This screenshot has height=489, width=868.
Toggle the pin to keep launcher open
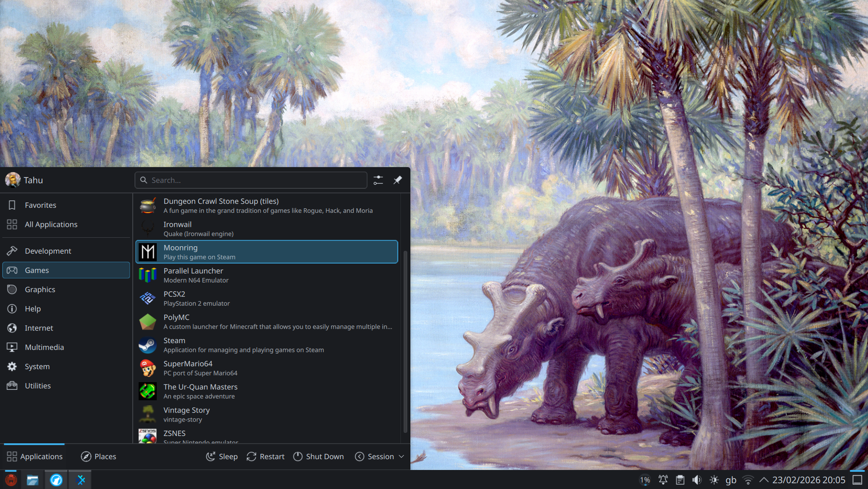398,180
